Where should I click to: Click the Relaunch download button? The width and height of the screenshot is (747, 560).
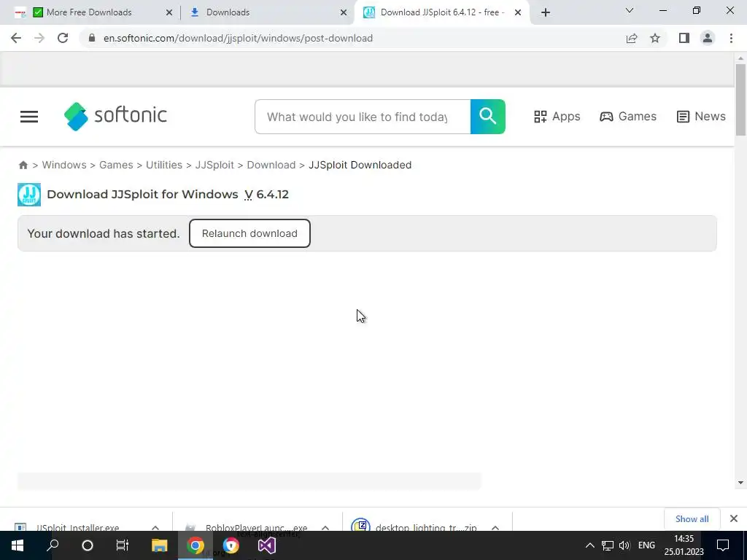[249, 233]
